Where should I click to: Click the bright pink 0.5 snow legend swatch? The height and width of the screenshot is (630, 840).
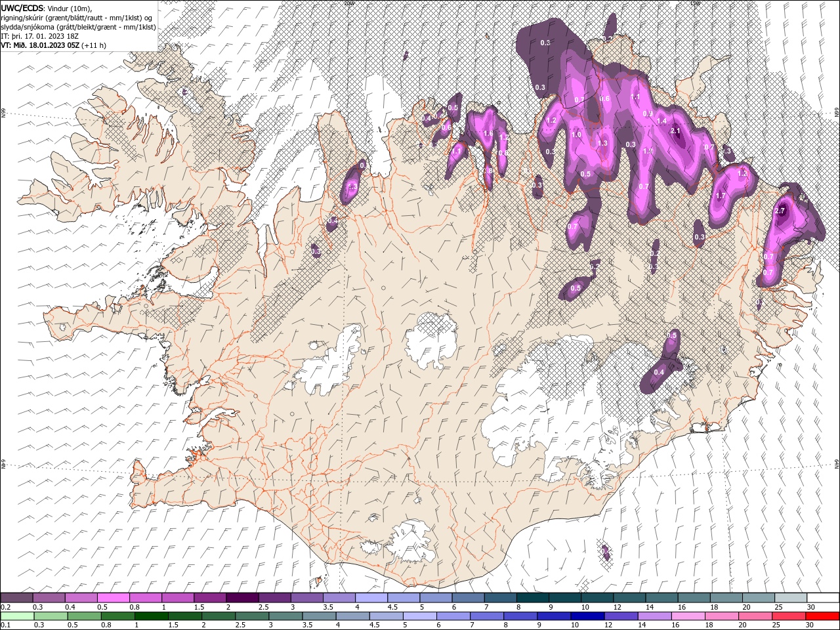click(113, 598)
